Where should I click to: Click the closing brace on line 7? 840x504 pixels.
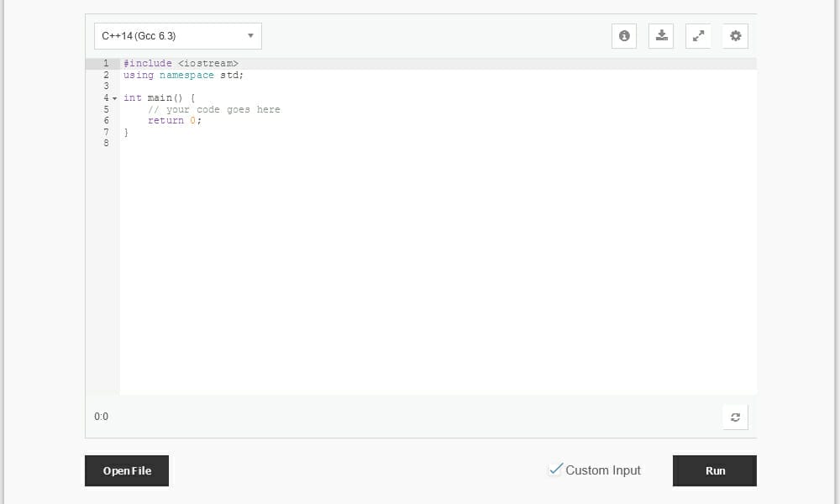coord(124,132)
